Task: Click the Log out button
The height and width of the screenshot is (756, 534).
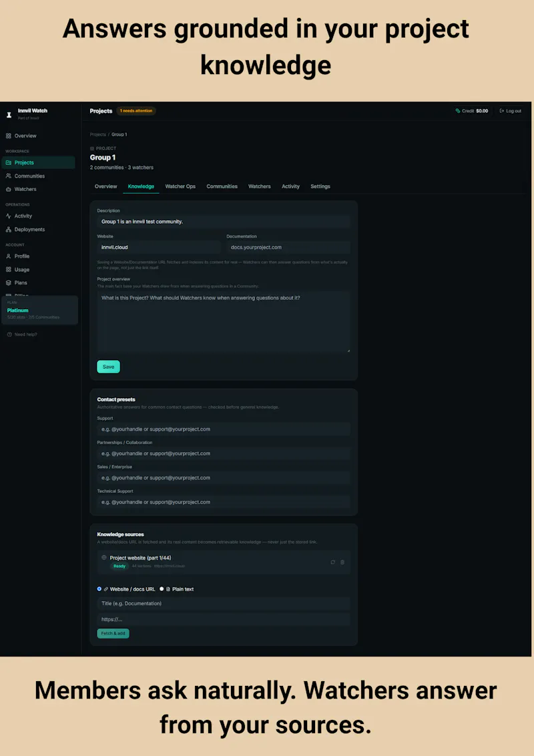Action: pos(511,111)
